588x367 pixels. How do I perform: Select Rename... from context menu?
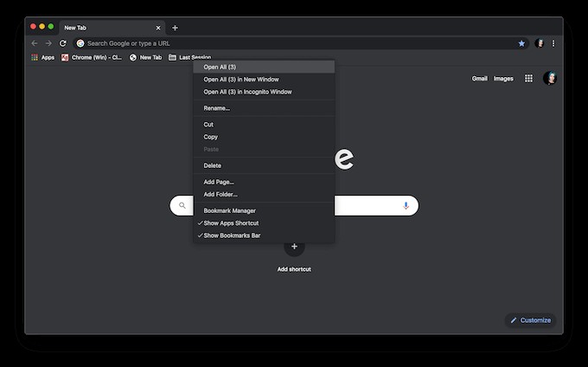(x=264, y=108)
